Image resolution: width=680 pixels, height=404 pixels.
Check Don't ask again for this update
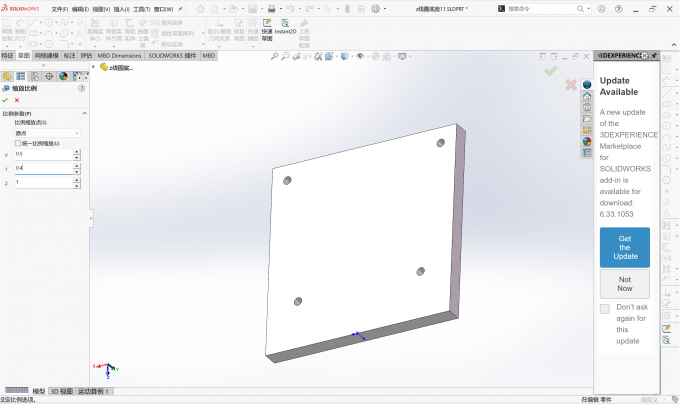click(x=605, y=309)
